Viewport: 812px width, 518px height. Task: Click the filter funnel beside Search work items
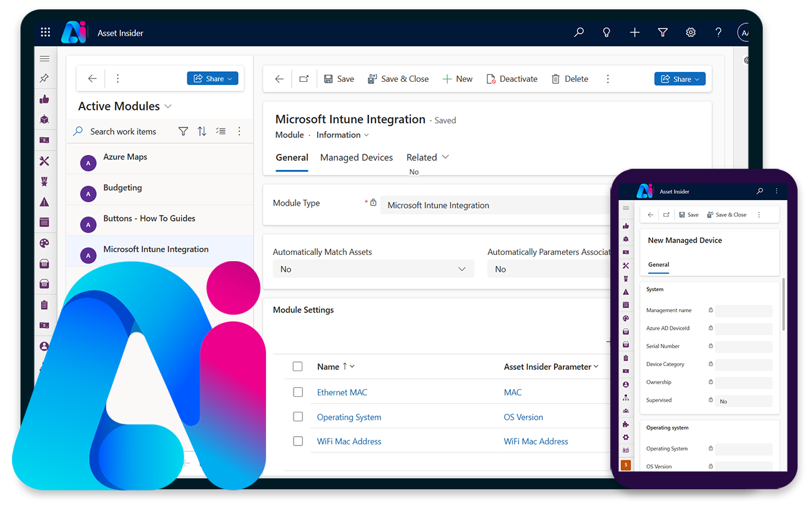183,131
